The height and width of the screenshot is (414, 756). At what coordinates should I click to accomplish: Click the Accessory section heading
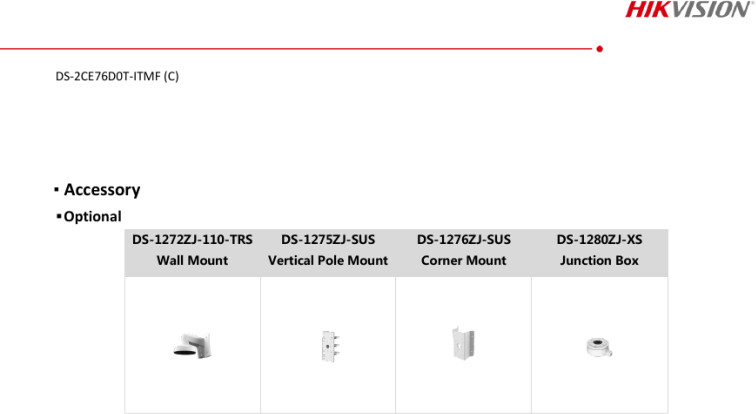click(x=102, y=190)
